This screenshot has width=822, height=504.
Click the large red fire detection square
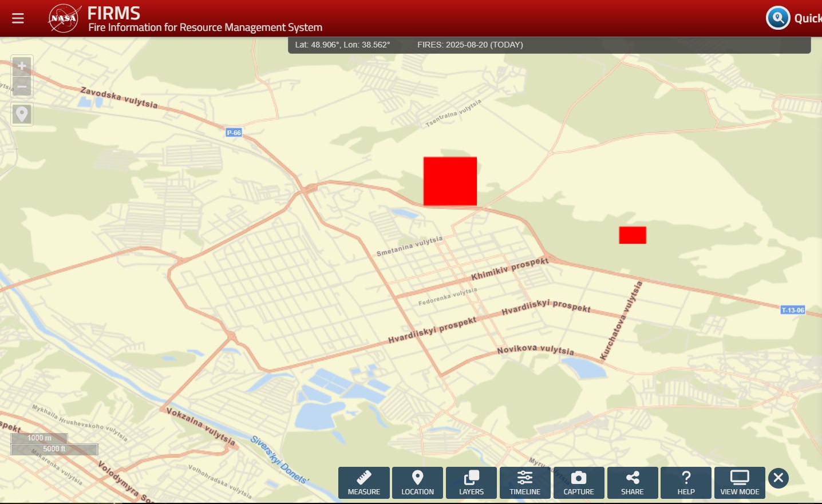point(450,181)
